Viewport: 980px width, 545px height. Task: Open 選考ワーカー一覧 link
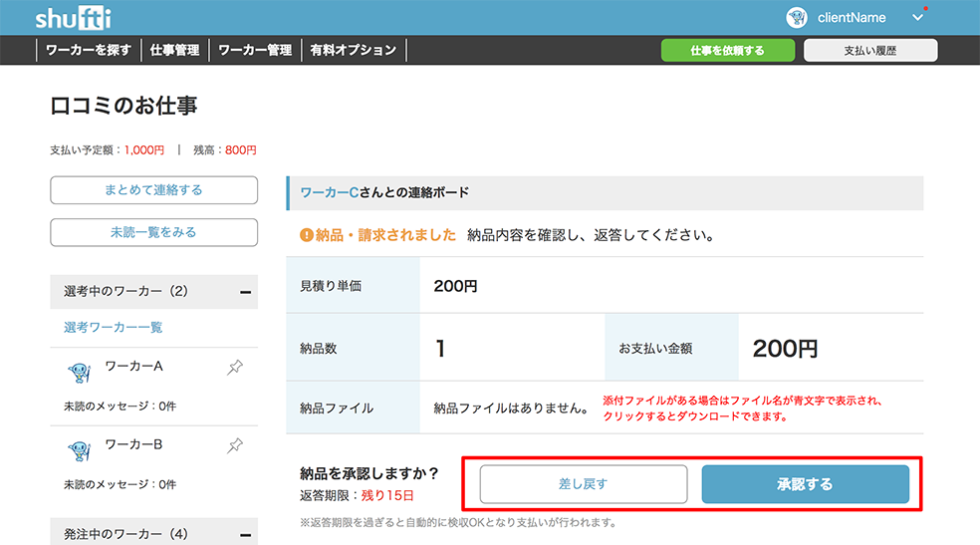pos(114,327)
